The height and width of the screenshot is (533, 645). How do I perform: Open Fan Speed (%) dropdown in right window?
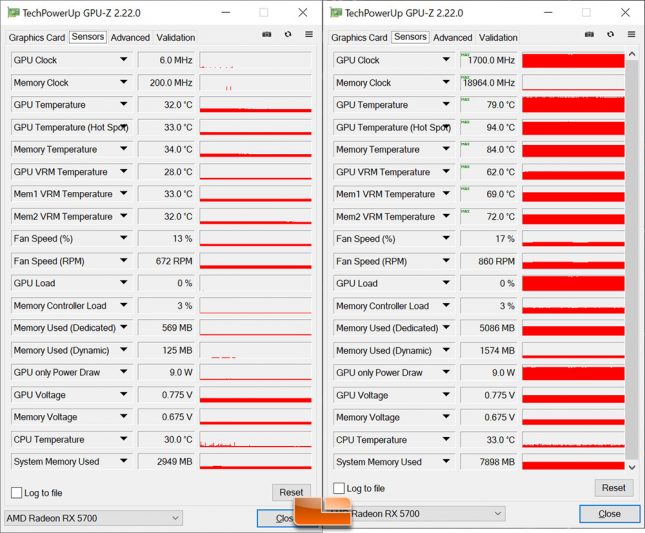click(446, 238)
